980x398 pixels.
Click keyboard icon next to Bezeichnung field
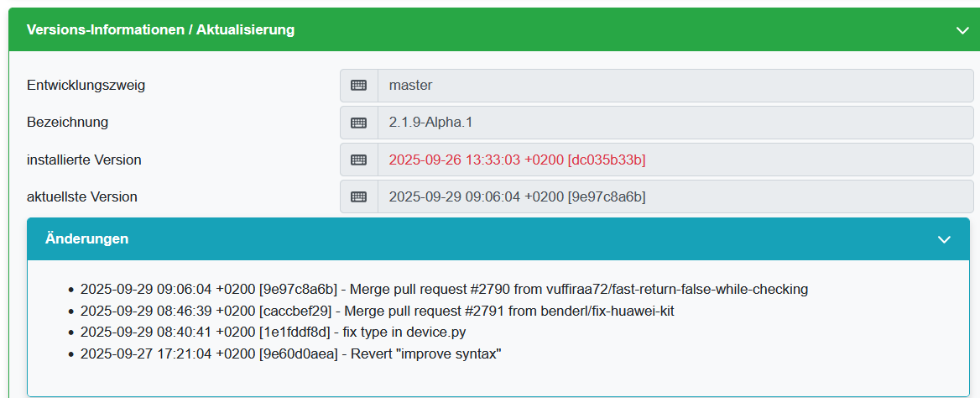point(359,123)
